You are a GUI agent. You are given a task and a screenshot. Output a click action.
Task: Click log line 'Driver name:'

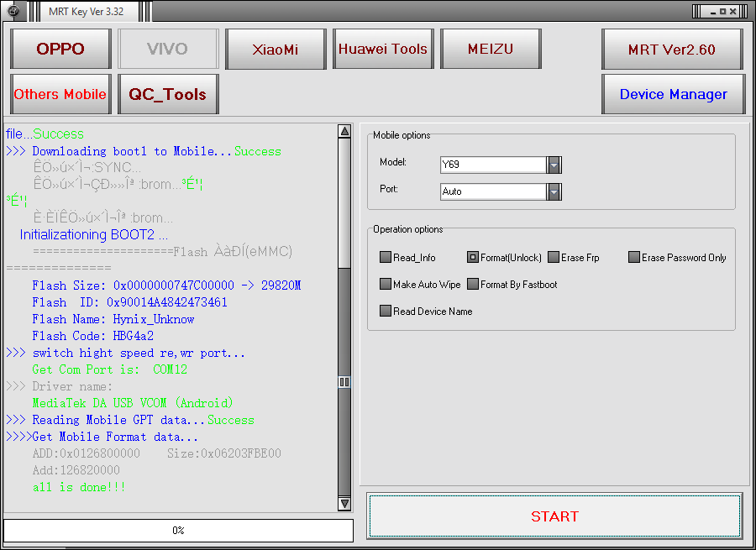[60, 386]
